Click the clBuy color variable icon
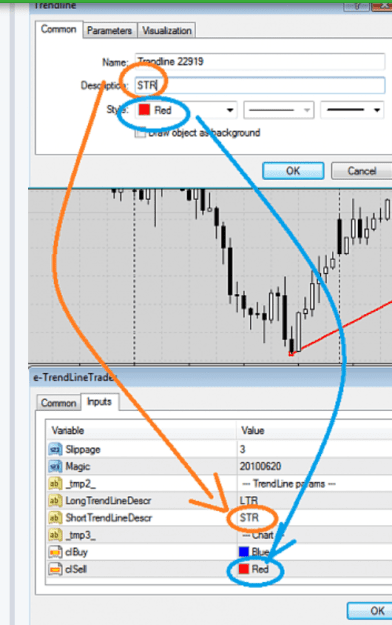Viewport: 392px width, 625px height. click(x=55, y=552)
